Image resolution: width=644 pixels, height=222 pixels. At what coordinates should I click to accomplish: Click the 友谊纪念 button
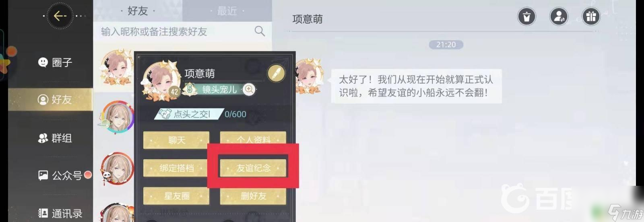(253, 168)
